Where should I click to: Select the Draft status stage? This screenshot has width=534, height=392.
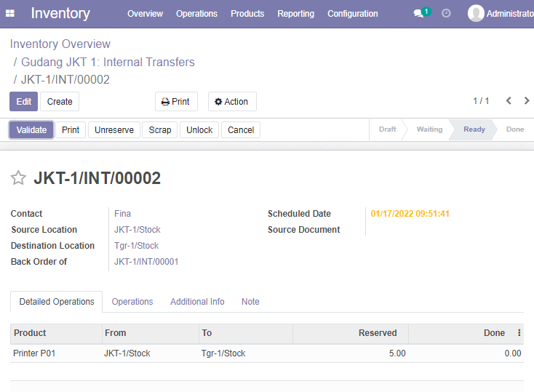387,129
